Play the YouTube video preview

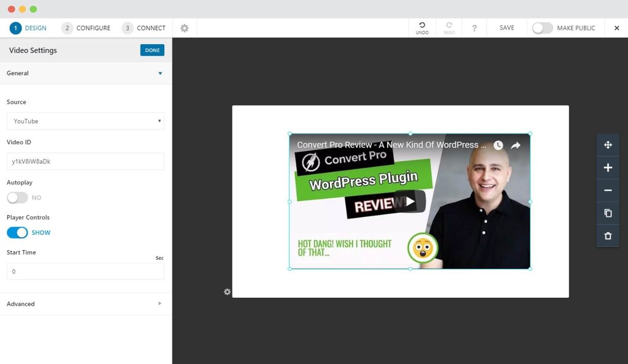click(410, 201)
